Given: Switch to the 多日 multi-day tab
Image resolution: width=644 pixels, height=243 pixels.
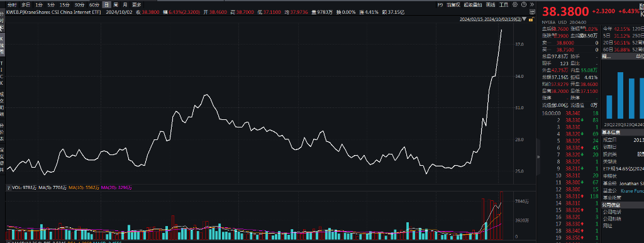Looking at the screenshot, I should click(26, 5).
